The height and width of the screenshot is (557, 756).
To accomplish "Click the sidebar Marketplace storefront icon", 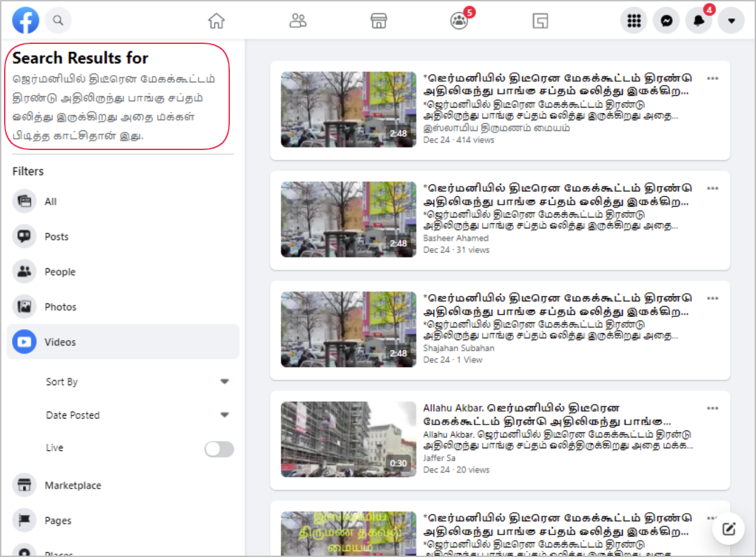I will coord(24,485).
